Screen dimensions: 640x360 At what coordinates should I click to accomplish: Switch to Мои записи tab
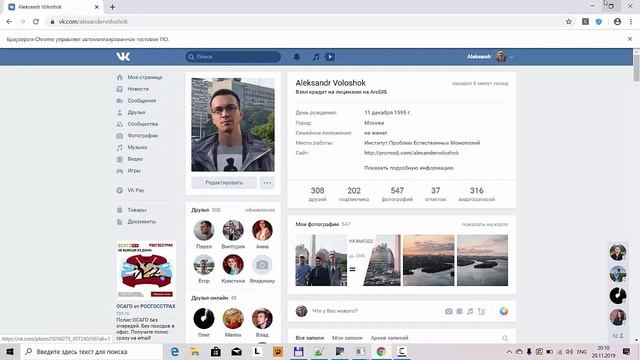347,338
